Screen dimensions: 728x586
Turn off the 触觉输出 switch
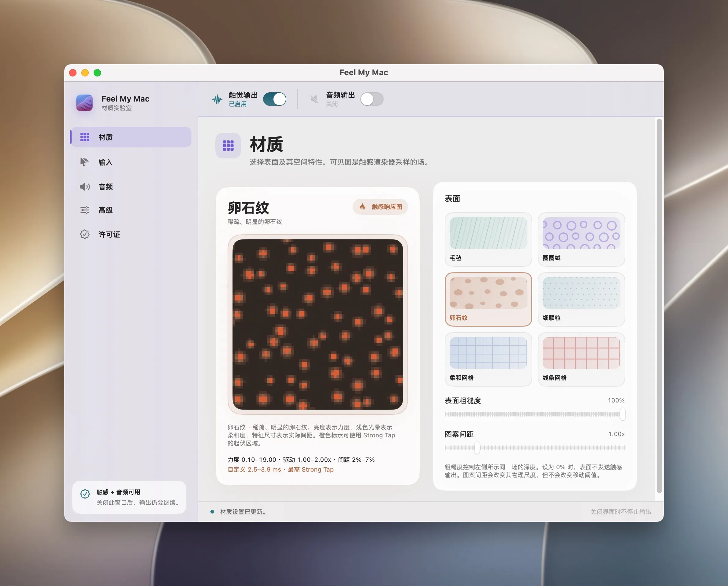(x=274, y=99)
